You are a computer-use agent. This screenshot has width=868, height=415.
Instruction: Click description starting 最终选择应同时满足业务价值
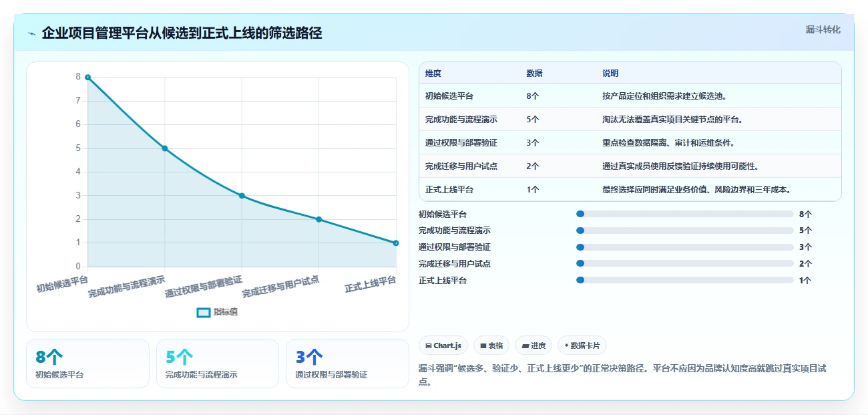[697, 190]
